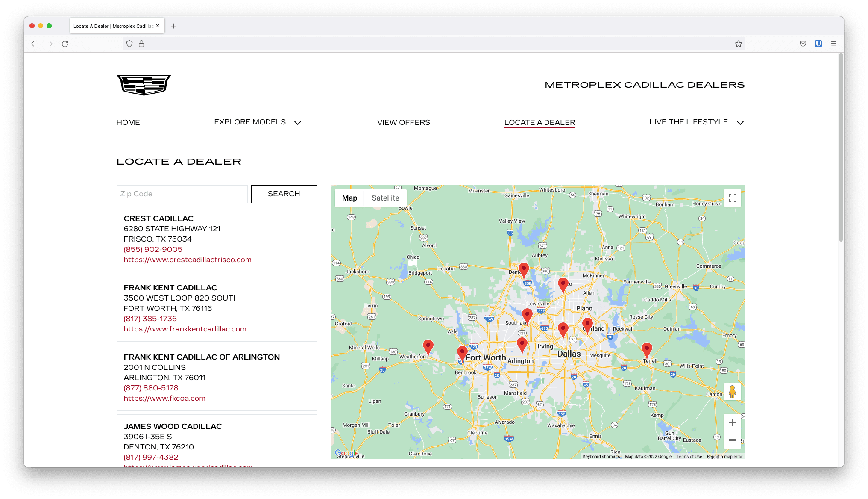Open a new tab with plus
Screen dimensions: 868x499
(x=173, y=26)
